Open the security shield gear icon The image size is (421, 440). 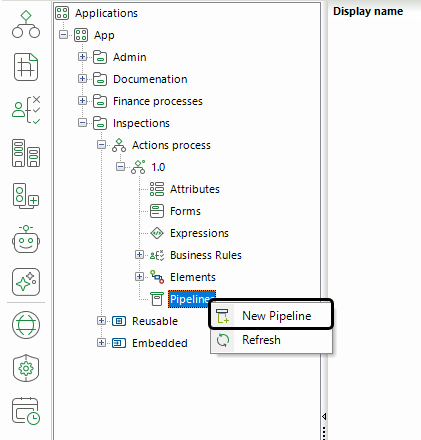tap(26, 368)
